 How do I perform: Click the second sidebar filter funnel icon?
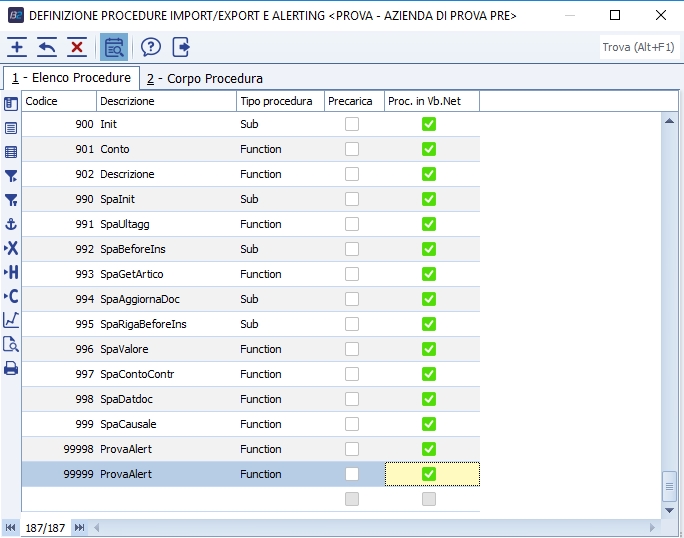[11, 200]
